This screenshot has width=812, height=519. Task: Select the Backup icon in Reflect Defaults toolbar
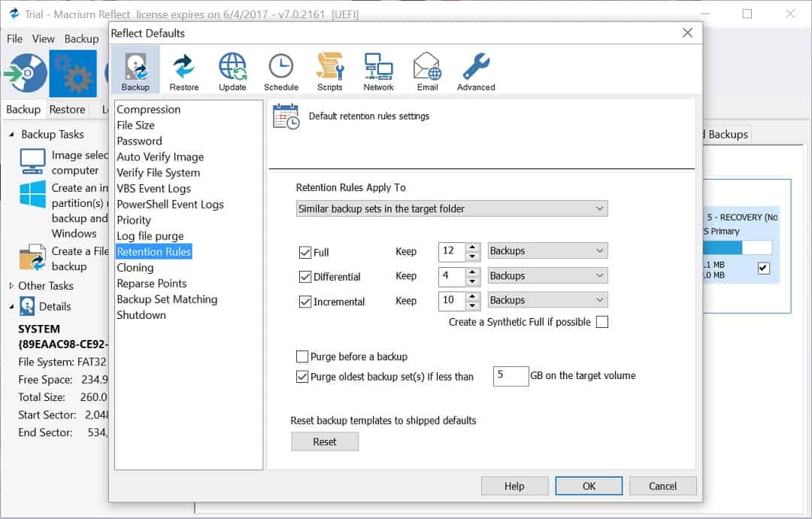coord(135,71)
